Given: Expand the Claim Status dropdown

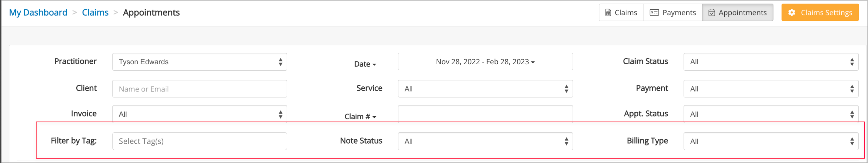Looking at the screenshot, I should [x=771, y=62].
